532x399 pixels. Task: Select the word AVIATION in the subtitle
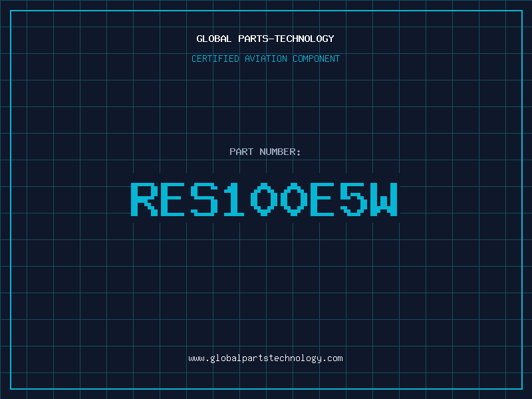click(x=267, y=59)
